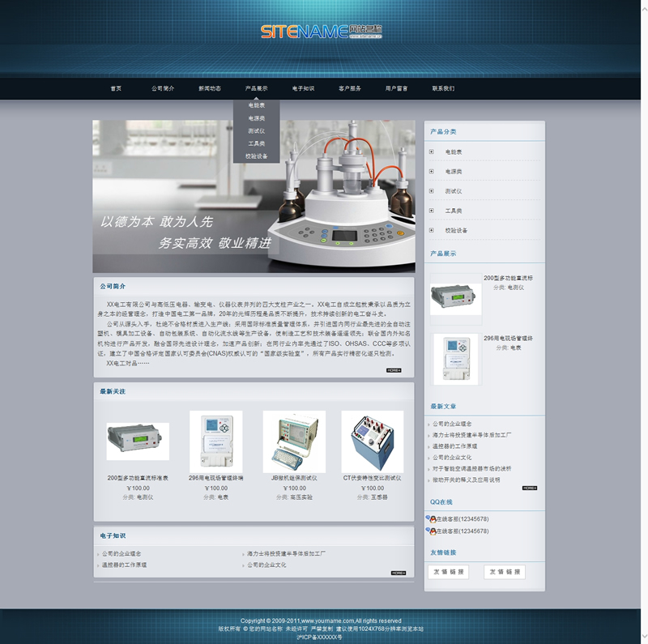Click the first 友情链接 button
648x644 pixels.
(x=448, y=572)
